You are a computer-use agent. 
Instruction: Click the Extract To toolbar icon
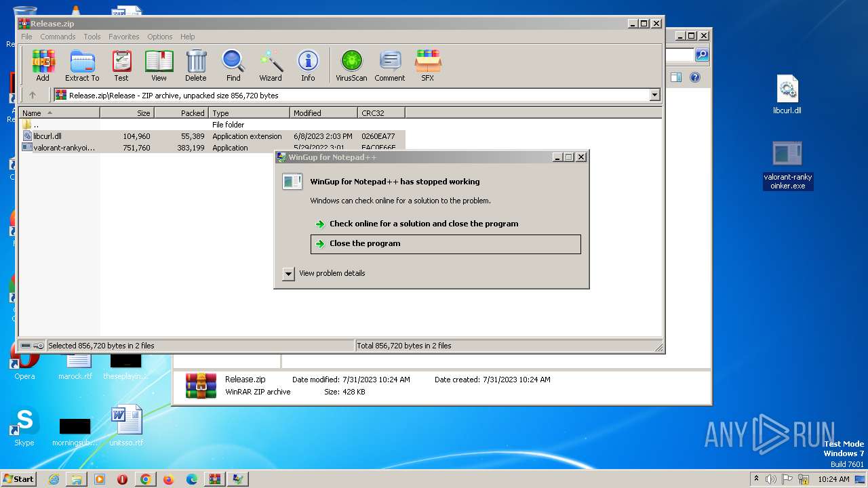pyautogui.click(x=82, y=66)
